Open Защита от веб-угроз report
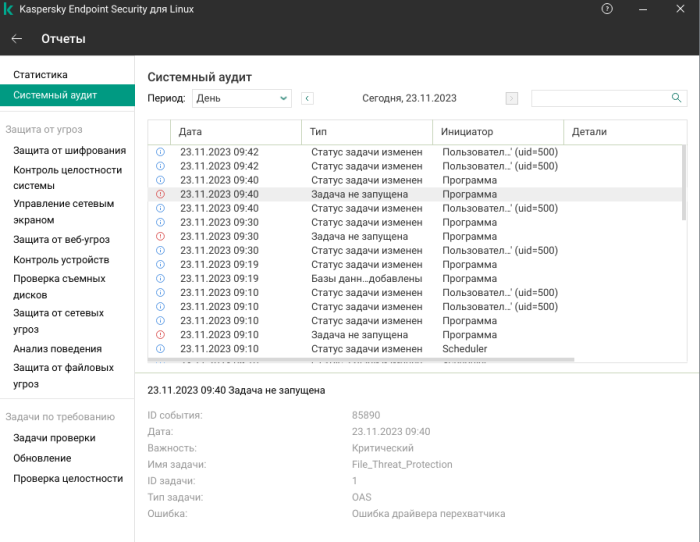This screenshot has height=542, width=700. pos(61,240)
